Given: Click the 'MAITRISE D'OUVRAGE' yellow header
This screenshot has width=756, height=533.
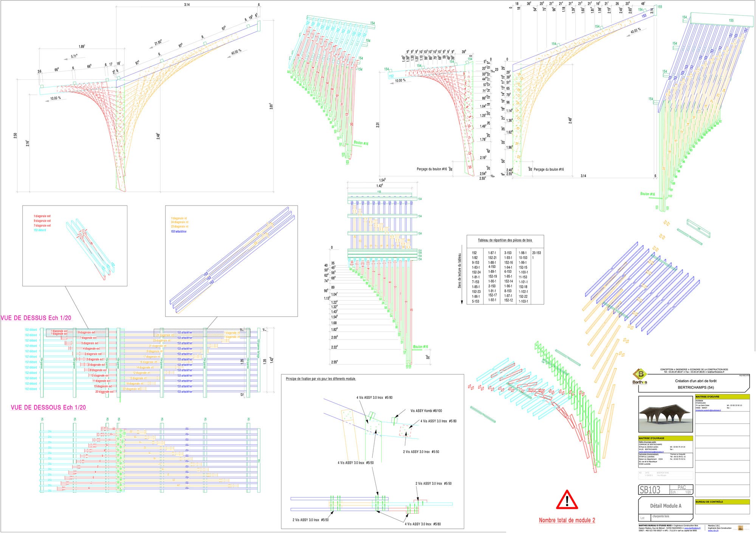Looking at the screenshot, I should tap(666, 438).
